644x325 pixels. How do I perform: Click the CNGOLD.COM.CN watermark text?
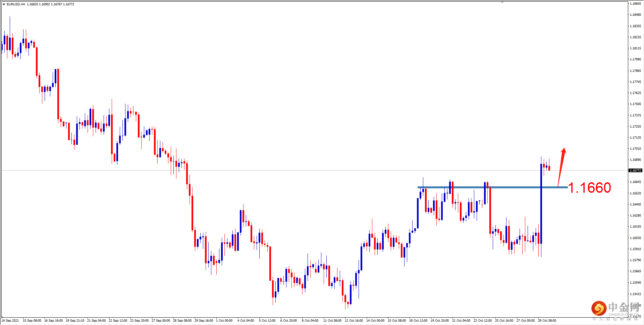623,314
